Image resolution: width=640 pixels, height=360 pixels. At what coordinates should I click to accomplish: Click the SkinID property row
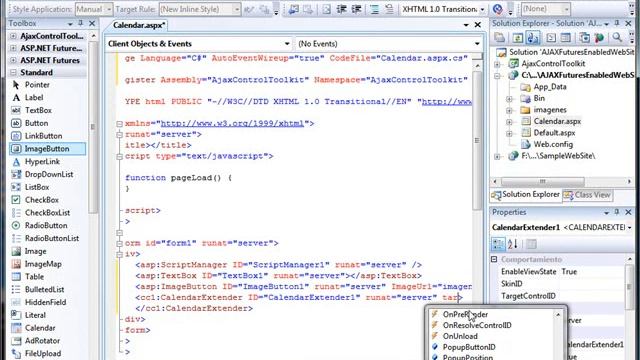click(562, 284)
